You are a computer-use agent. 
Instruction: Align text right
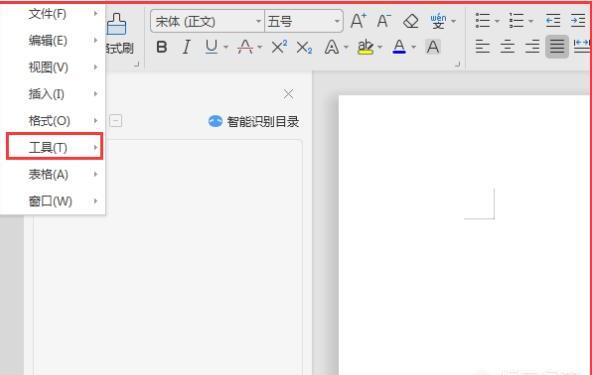[x=532, y=47]
